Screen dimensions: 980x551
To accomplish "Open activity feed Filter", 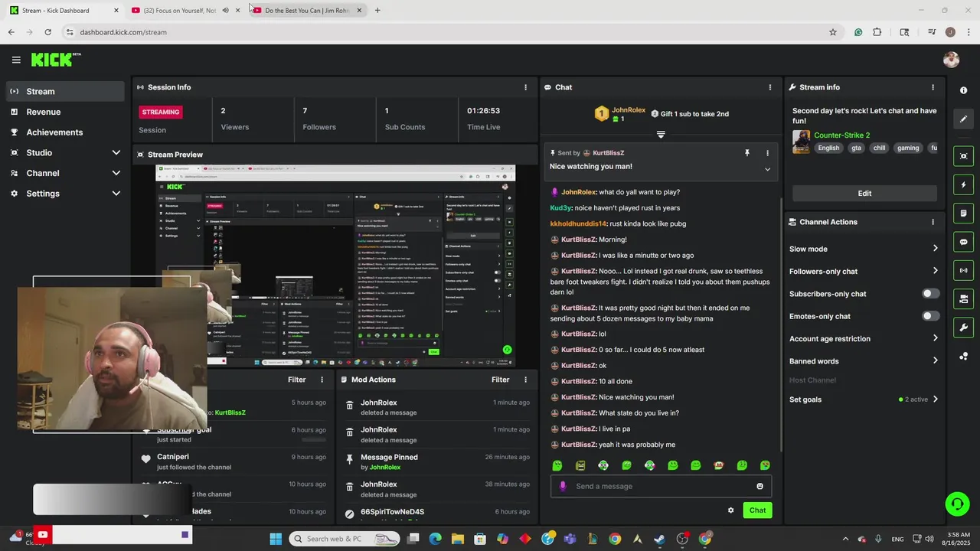I will pyautogui.click(x=297, y=380).
